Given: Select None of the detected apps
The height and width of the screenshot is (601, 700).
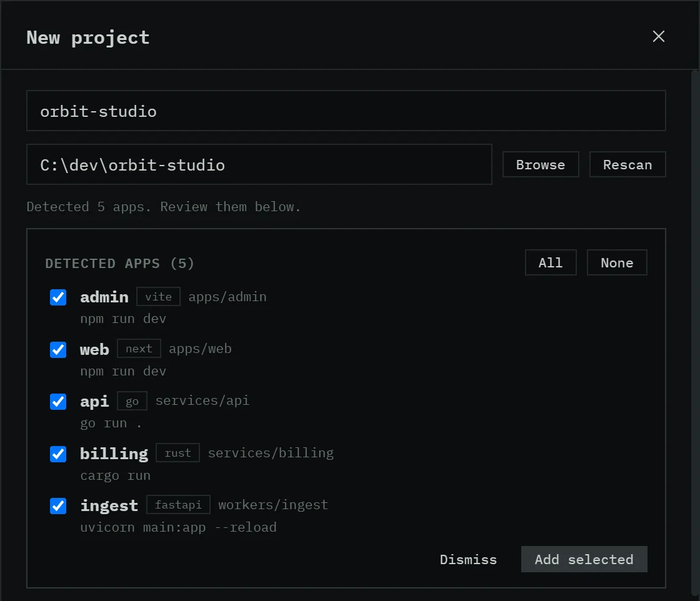Looking at the screenshot, I should coord(616,262).
